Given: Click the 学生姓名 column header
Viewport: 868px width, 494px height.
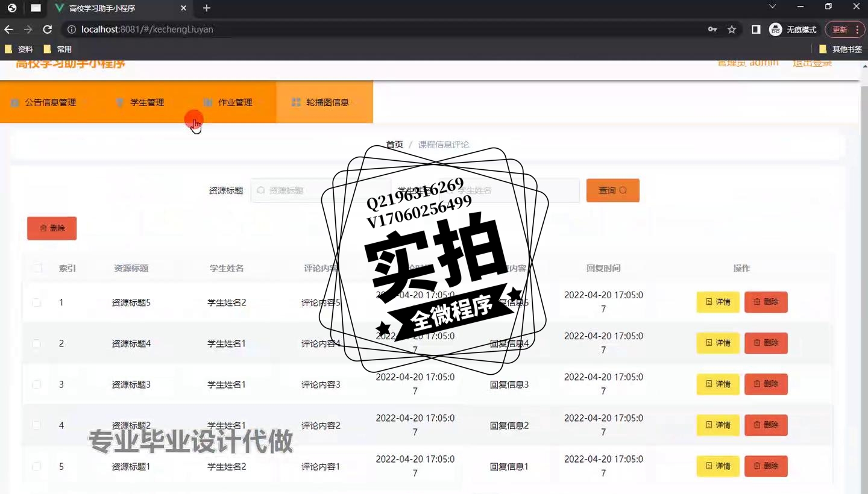Looking at the screenshot, I should pyautogui.click(x=227, y=268).
